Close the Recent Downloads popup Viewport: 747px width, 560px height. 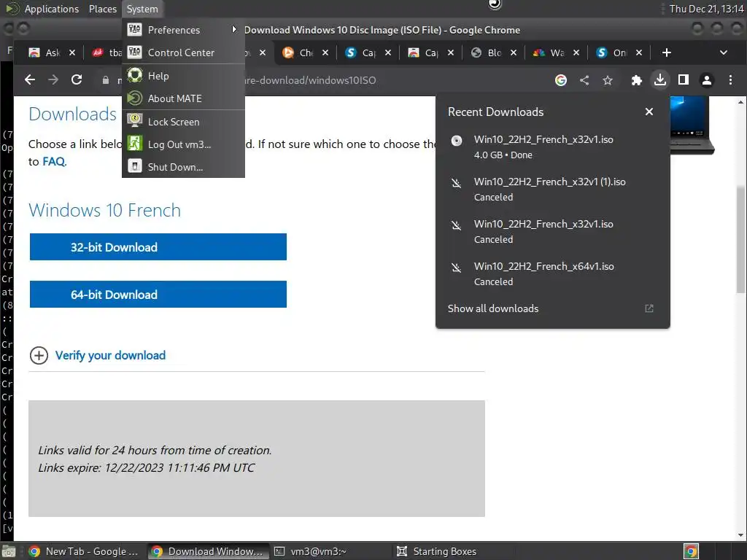coord(649,112)
